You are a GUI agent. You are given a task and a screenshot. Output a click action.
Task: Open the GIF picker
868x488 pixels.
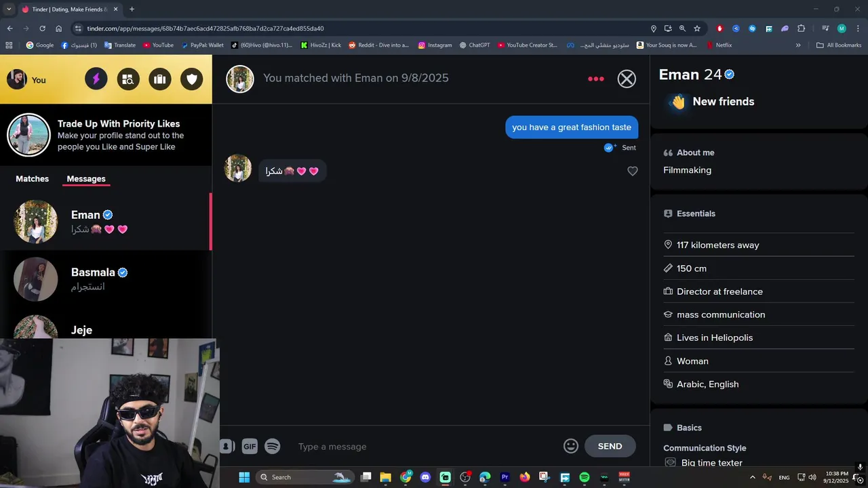pos(250,446)
